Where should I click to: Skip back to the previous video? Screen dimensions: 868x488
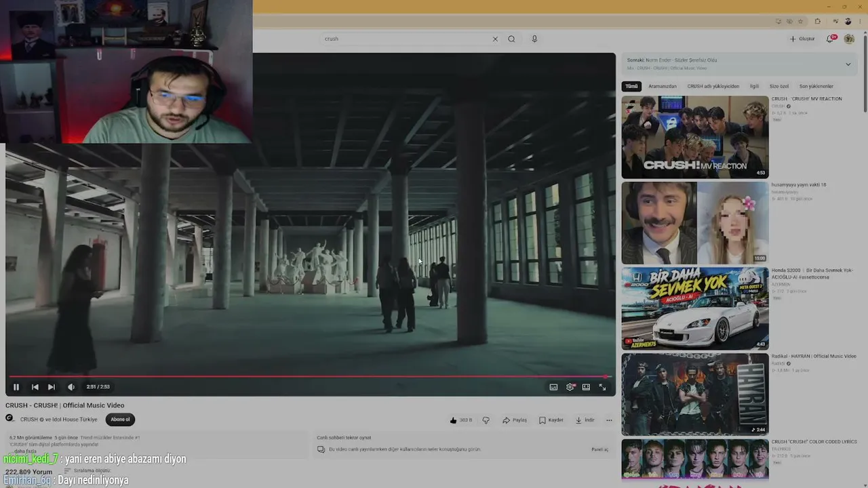(35, 387)
